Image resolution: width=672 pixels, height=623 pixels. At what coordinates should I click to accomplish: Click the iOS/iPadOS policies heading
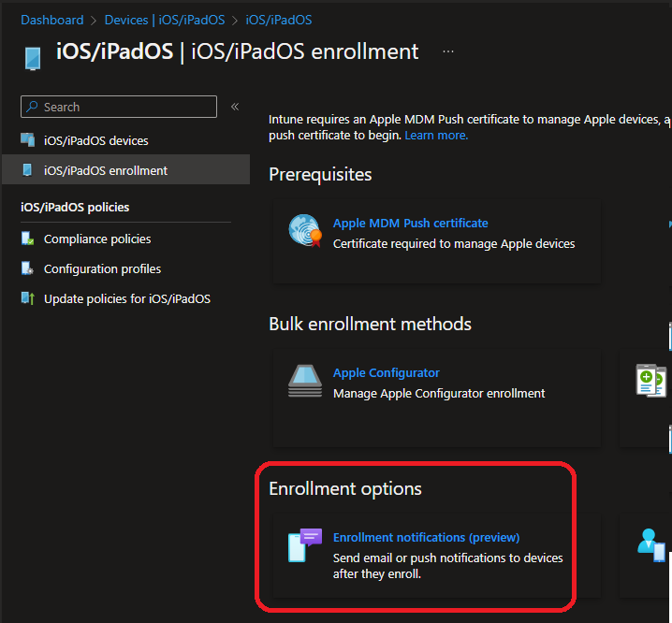75,208
